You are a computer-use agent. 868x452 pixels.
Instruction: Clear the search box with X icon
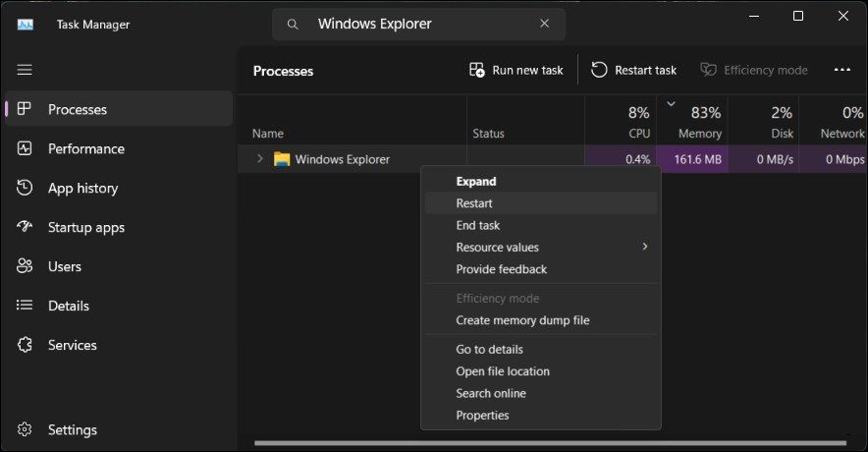pyautogui.click(x=545, y=24)
